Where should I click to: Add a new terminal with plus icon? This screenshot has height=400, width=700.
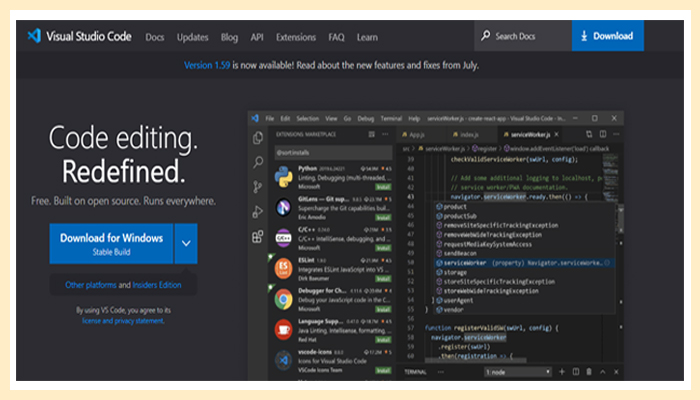pos(562,372)
